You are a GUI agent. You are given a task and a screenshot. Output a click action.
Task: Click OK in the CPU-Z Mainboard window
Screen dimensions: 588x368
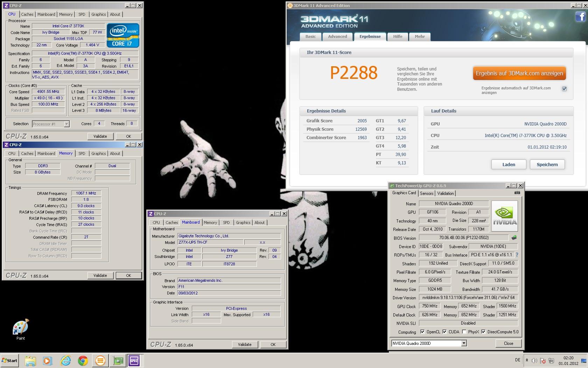(x=273, y=345)
